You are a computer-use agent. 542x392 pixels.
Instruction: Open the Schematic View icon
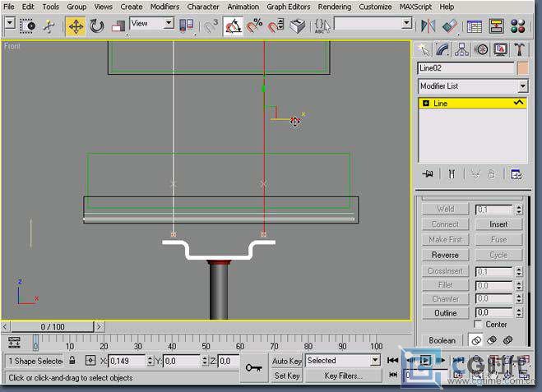[497, 26]
